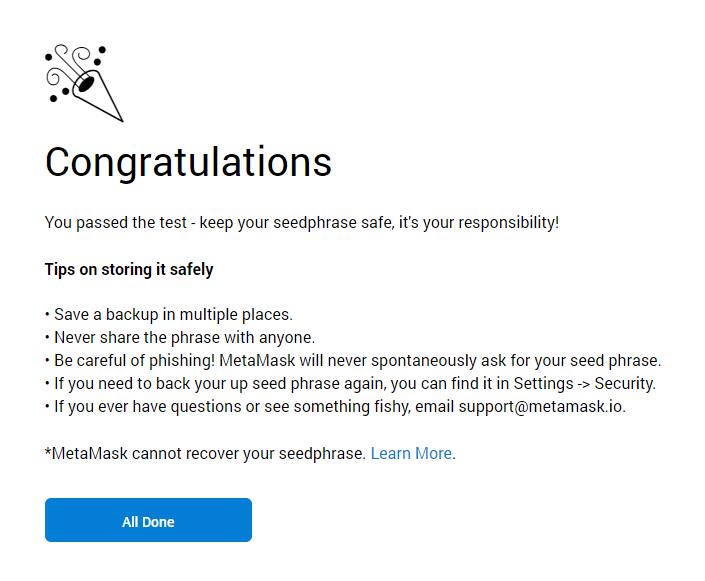Click the 'Tips on storing it safely' subheading
This screenshot has width=705, height=581.
129,269
